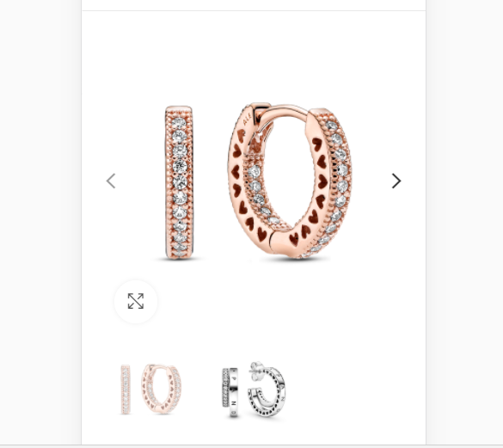The image size is (503, 448).
Task: Click the small rose gold hoop in thumbnail
Action: 161,389
